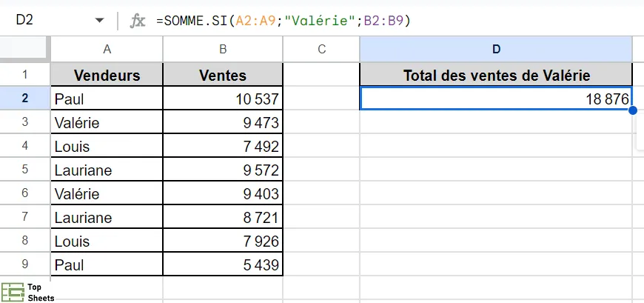Select the Valérie cell in row 3
Viewport: 644px width, 303px height.
tap(107, 122)
